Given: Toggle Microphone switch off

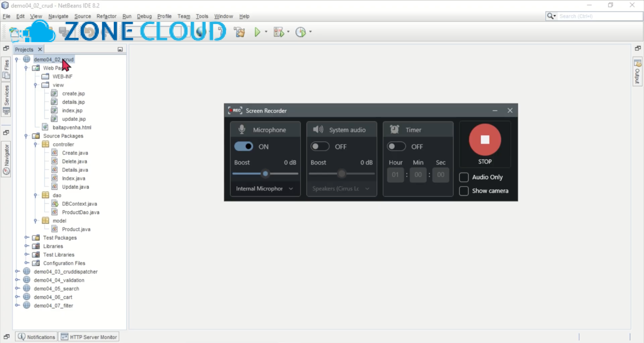Looking at the screenshot, I should coord(243,147).
